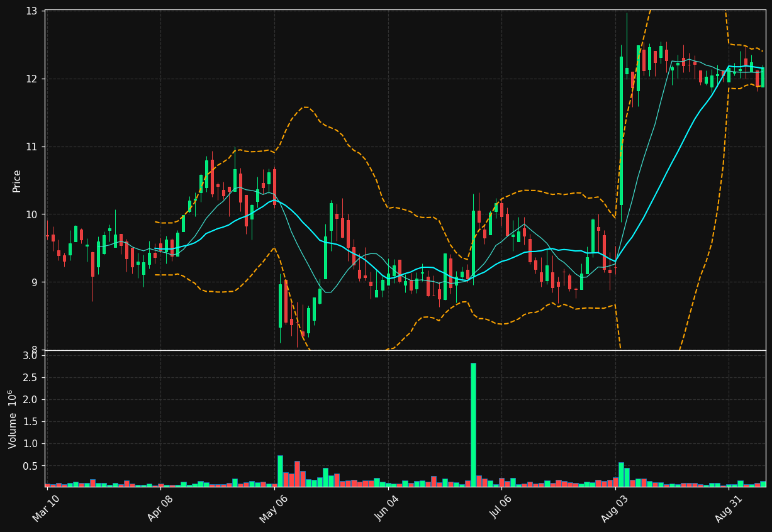Click the volume tick label 1.0
Screen dimensions: 772x532
click(x=31, y=444)
